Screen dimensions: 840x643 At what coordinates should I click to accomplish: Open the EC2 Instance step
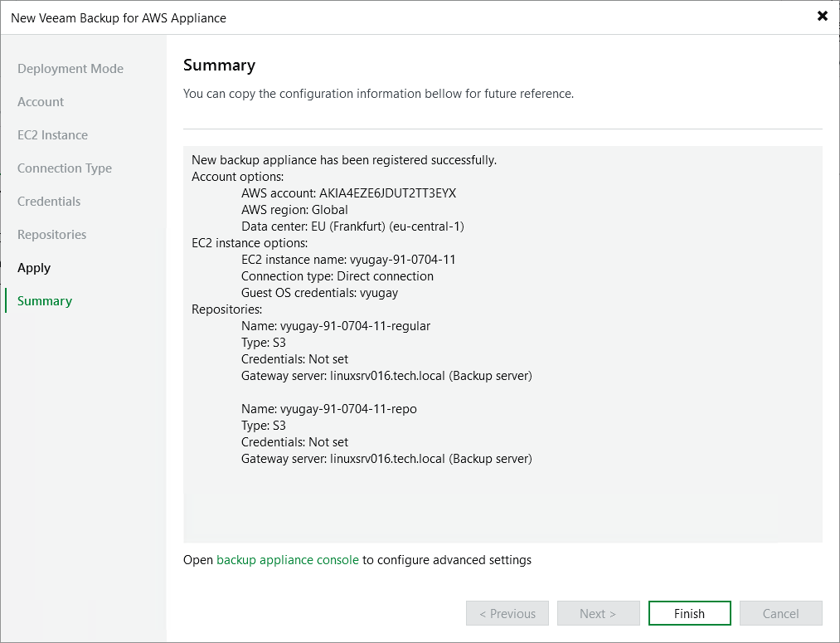point(51,134)
